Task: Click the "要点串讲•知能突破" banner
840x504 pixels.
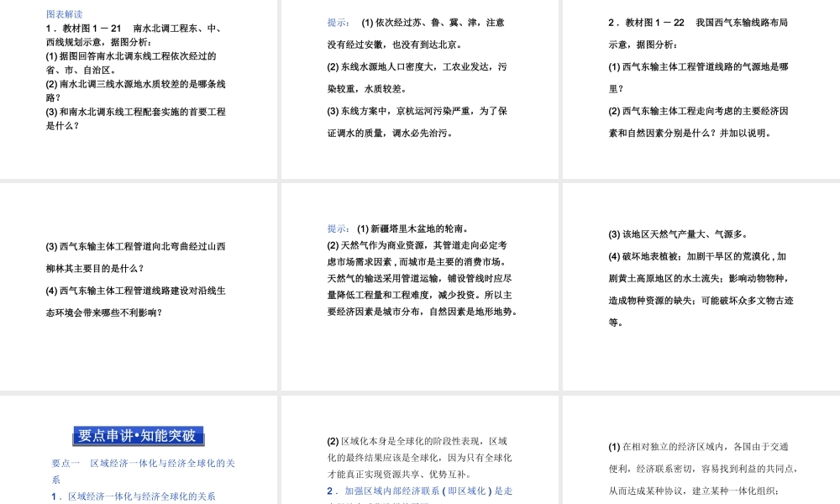Action: point(138,436)
